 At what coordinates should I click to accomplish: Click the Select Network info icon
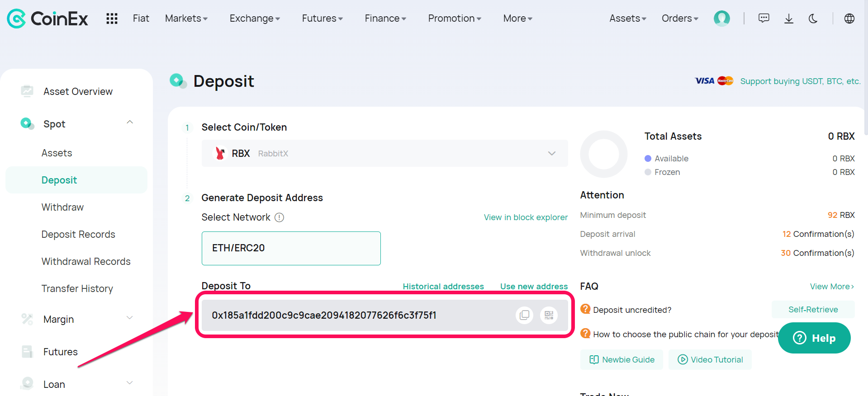280,217
